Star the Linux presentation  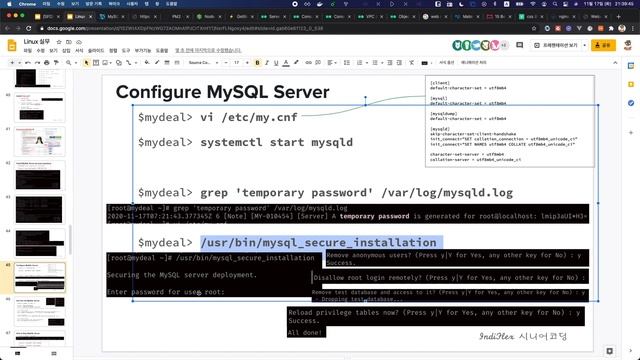[59, 42]
